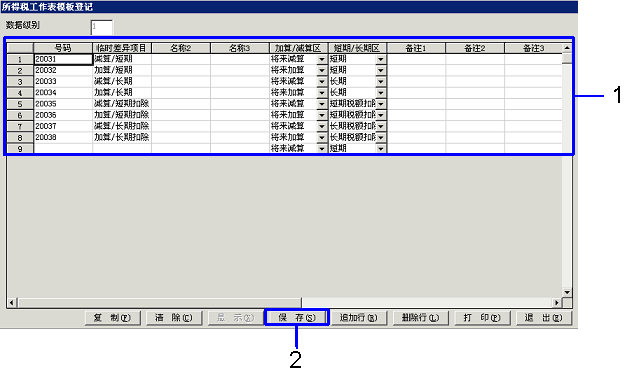Open 短期/长期区 dropdown in row 8
624x375 pixels.
(381, 137)
